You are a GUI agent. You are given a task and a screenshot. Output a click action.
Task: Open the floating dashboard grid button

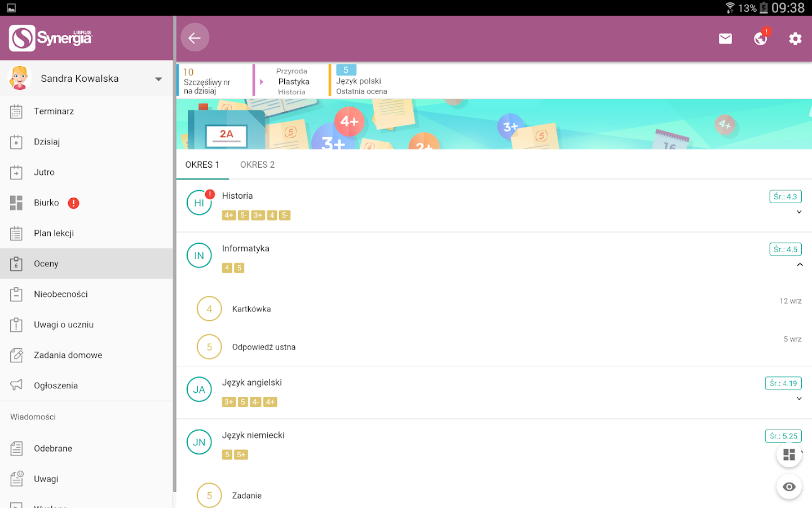pyautogui.click(x=789, y=454)
